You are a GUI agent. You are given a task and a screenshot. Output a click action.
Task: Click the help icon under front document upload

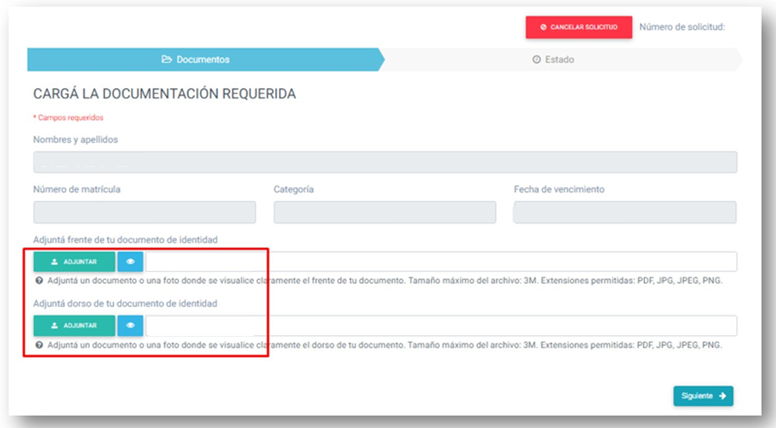38,281
